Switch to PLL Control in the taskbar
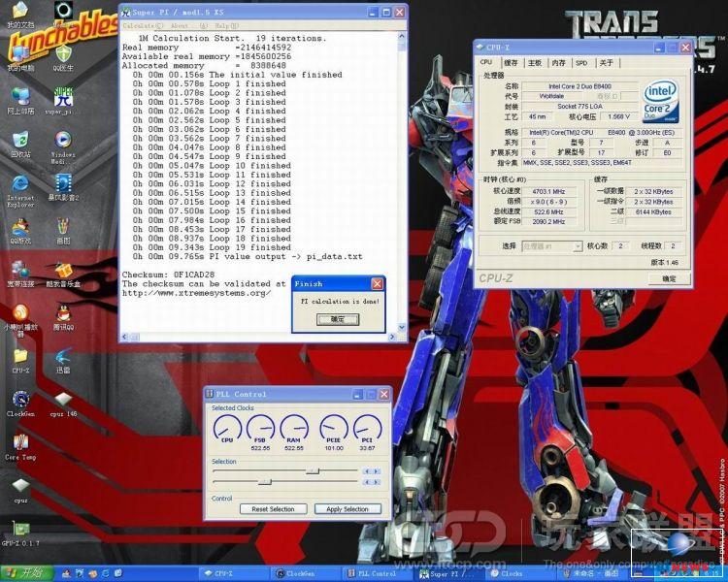This screenshot has height=582, width=728. coord(378,573)
